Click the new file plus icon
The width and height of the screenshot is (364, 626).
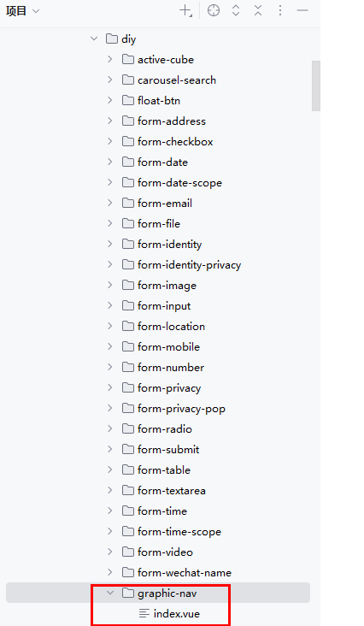coord(185,11)
